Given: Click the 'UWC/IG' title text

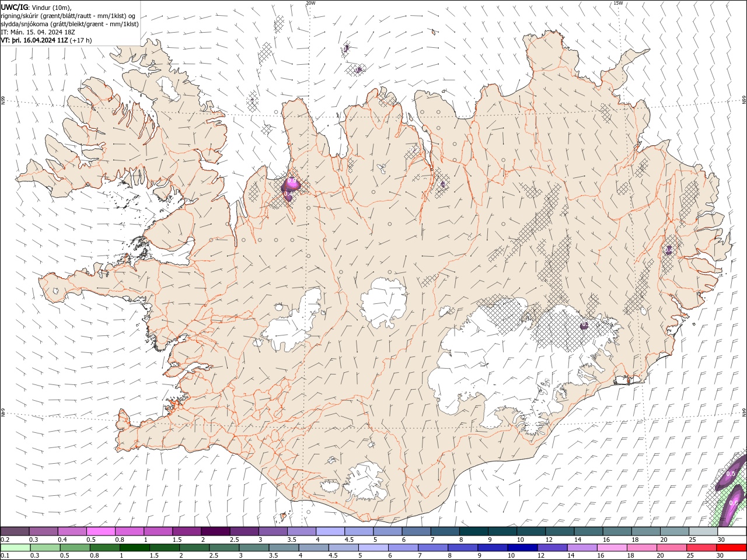Looking at the screenshot, I should click(14, 7).
